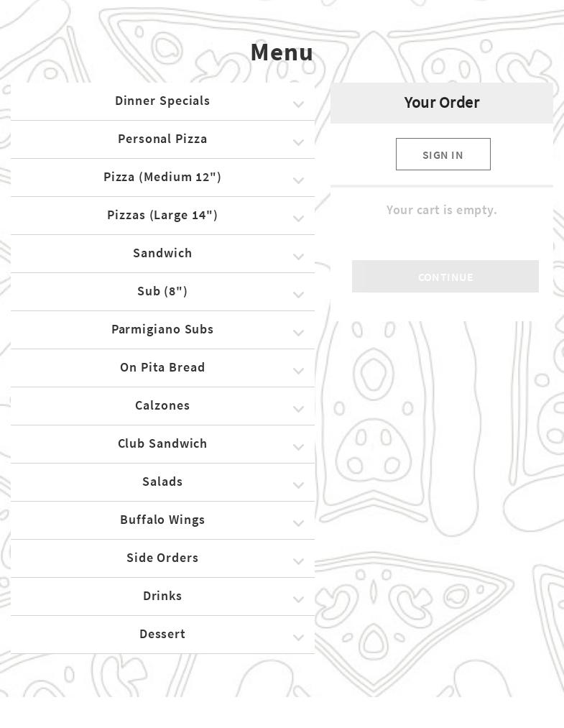
Task: Click the Sandwich row chevron
Action: 298,257
